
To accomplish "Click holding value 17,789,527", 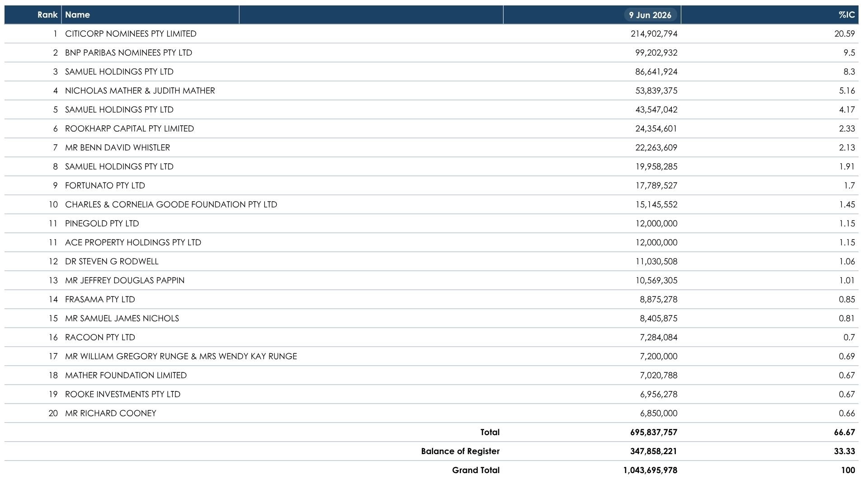I will click(656, 185).
